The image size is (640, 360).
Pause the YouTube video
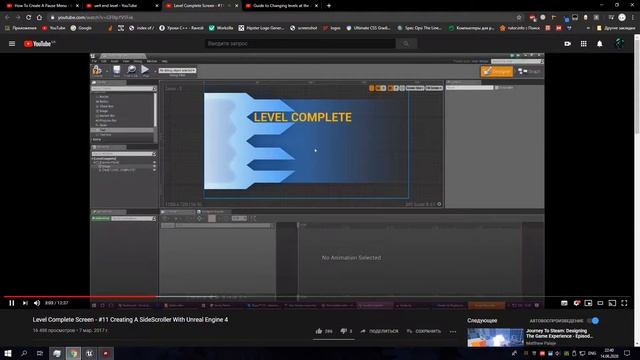coord(11,303)
